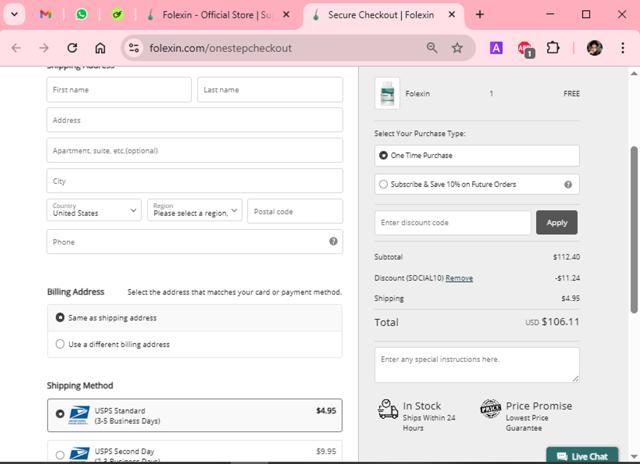Click the Postal code field
The width and height of the screenshot is (640, 464).
[x=295, y=211]
